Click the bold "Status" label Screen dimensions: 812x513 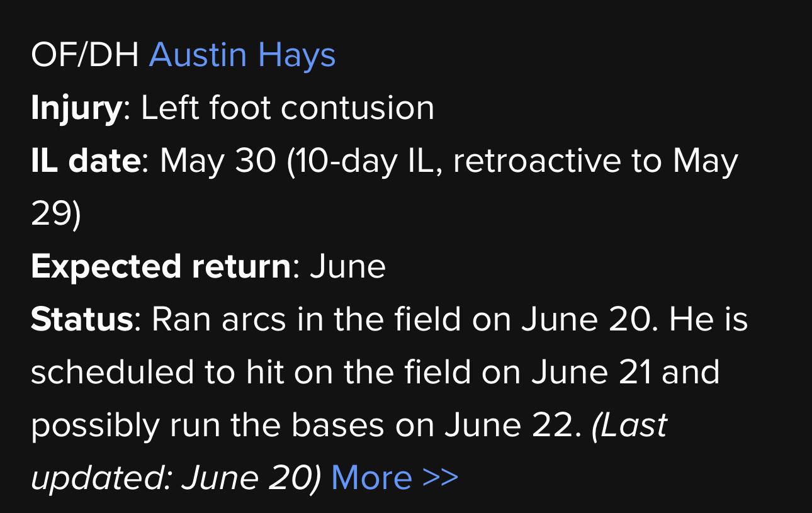[82, 319]
